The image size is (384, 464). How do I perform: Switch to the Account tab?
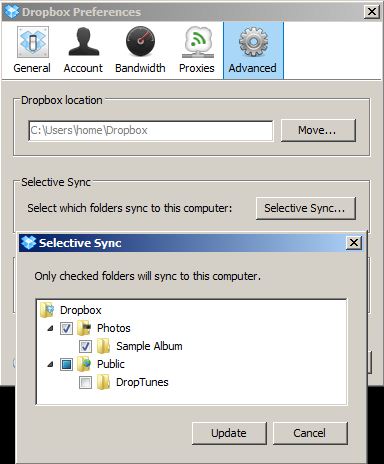coord(83,50)
